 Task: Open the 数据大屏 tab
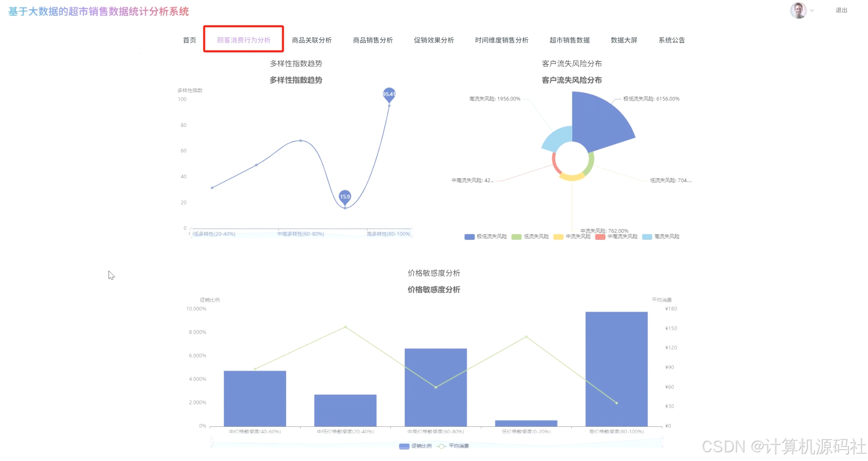coord(624,40)
